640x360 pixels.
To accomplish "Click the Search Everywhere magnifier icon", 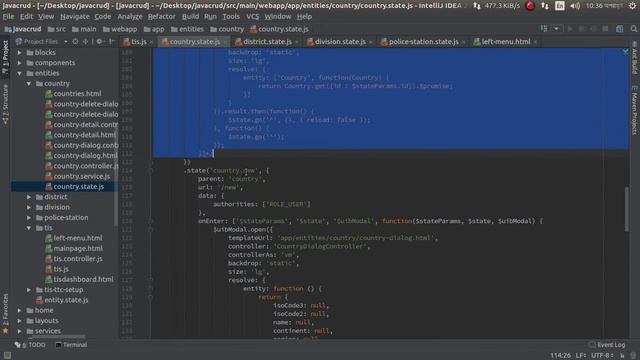I will point(633,29).
